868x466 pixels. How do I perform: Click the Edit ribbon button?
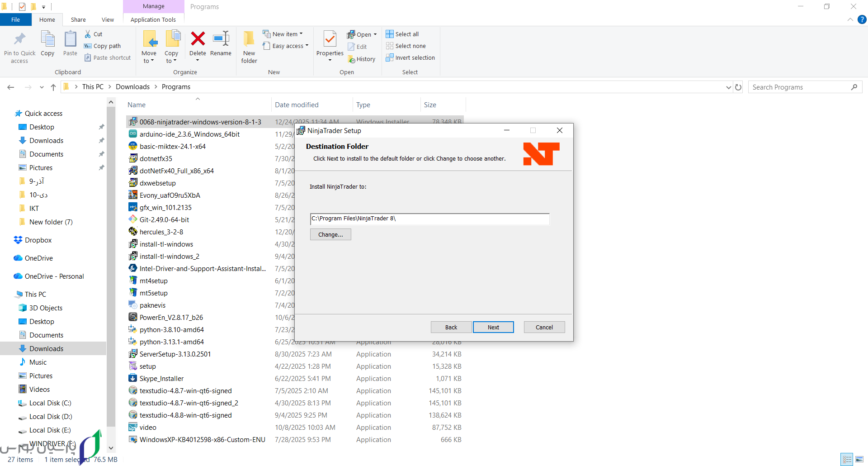[357, 47]
